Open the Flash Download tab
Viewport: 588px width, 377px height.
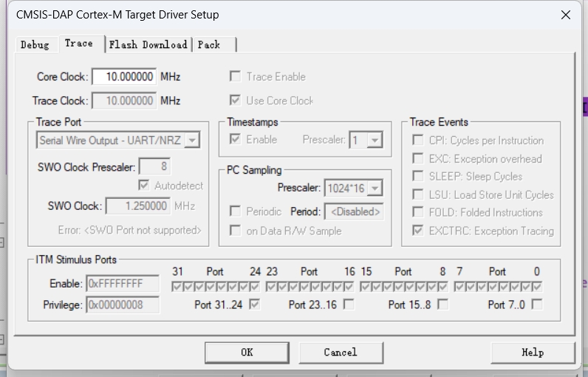coord(148,44)
